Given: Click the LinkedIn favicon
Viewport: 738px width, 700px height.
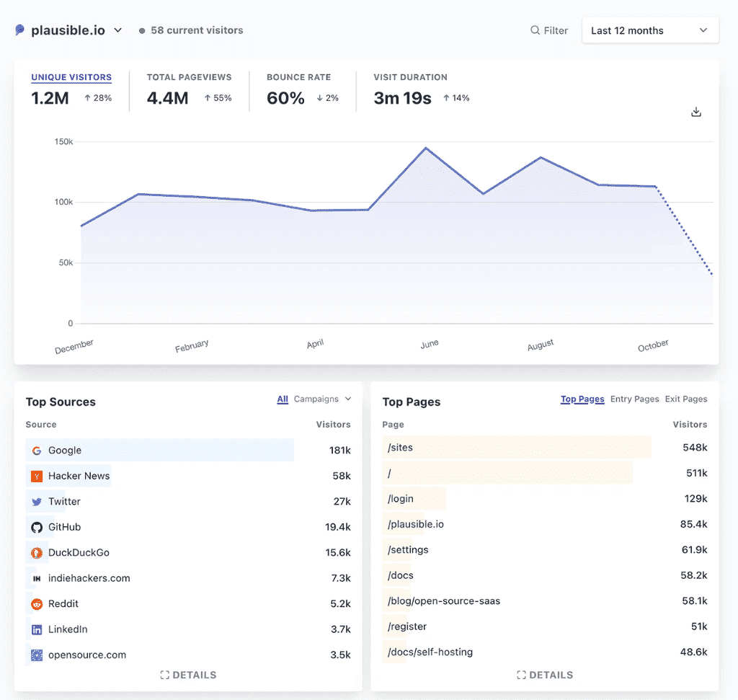Looking at the screenshot, I should tap(37, 629).
